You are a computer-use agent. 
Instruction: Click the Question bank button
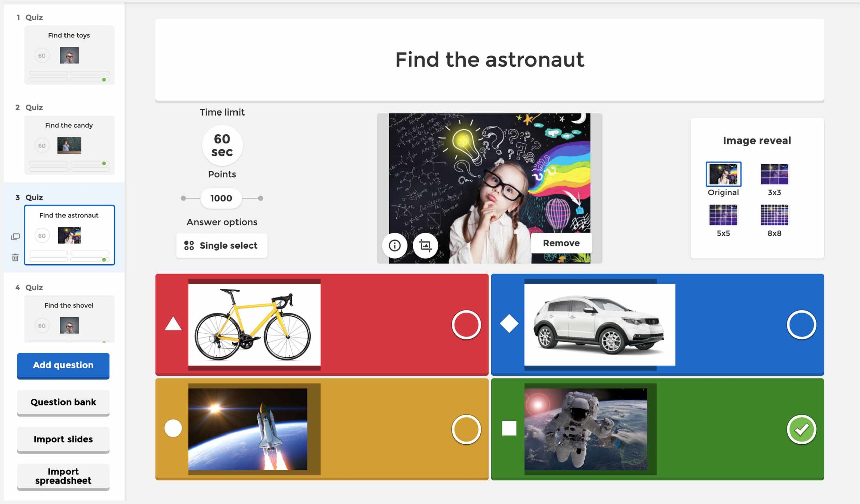pyautogui.click(x=62, y=401)
